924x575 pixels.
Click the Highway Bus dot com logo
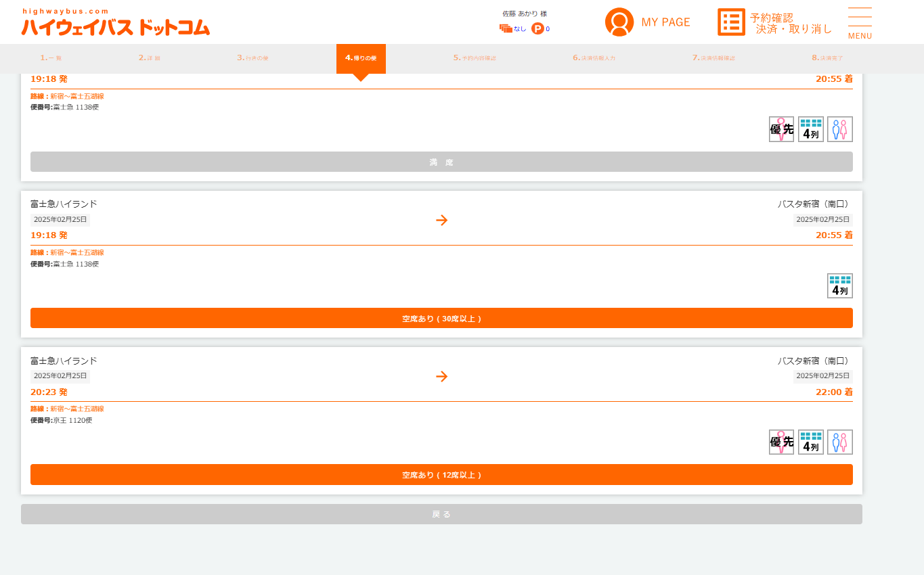(115, 22)
